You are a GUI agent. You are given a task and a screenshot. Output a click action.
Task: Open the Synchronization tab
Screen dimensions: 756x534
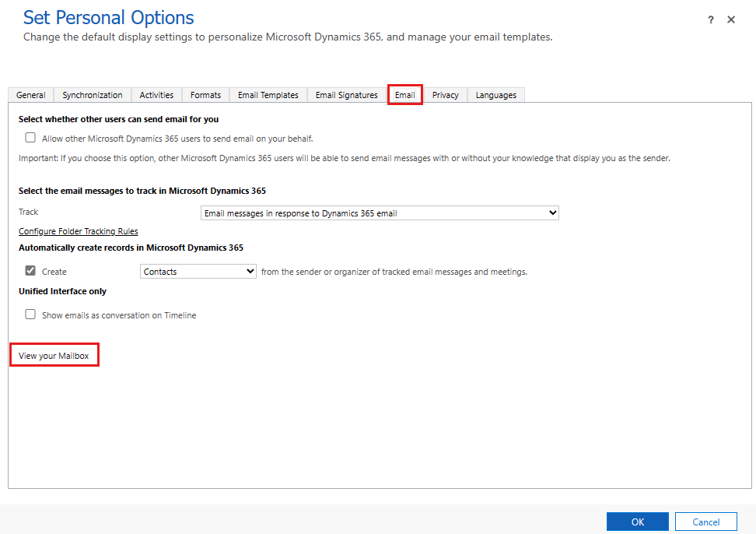93,95
